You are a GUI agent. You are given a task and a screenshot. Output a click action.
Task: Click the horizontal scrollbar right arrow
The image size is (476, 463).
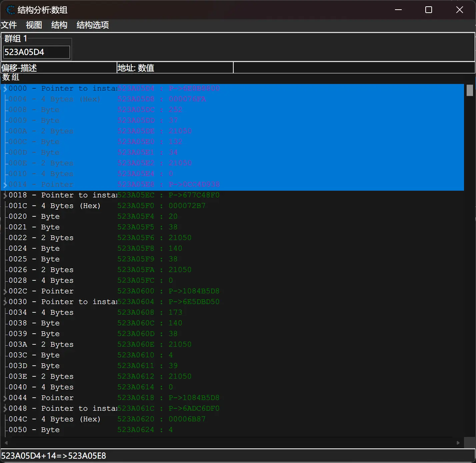click(458, 443)
